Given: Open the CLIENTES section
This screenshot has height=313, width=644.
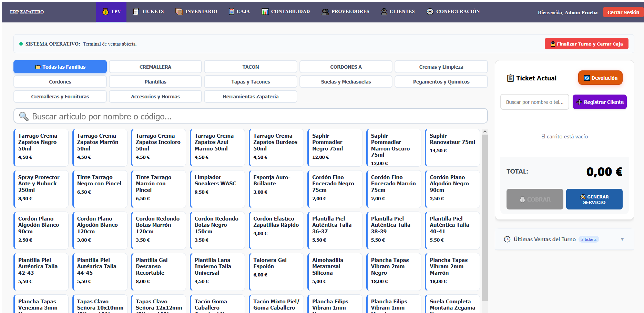Looking at the screenshot, I should pyautogui.click(x=398, y=12).
